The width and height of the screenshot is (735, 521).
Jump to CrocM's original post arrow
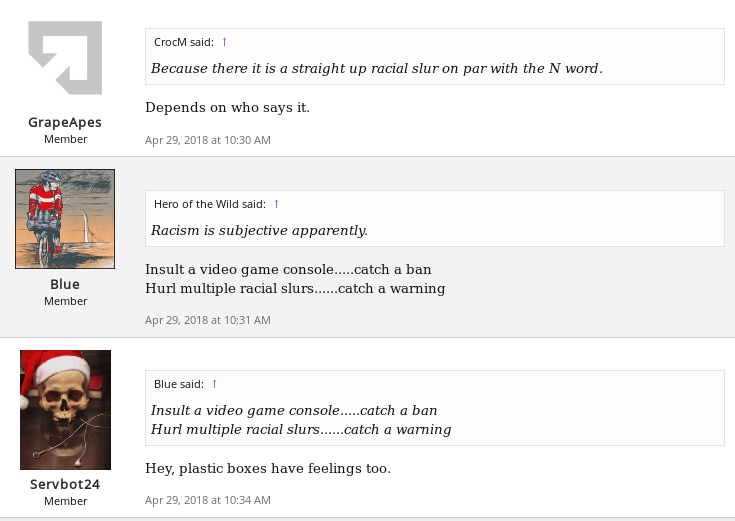[225, 42]
